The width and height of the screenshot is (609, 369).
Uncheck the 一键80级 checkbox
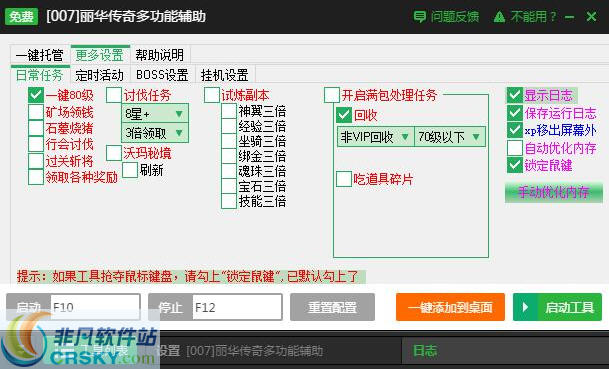[36, 95]
